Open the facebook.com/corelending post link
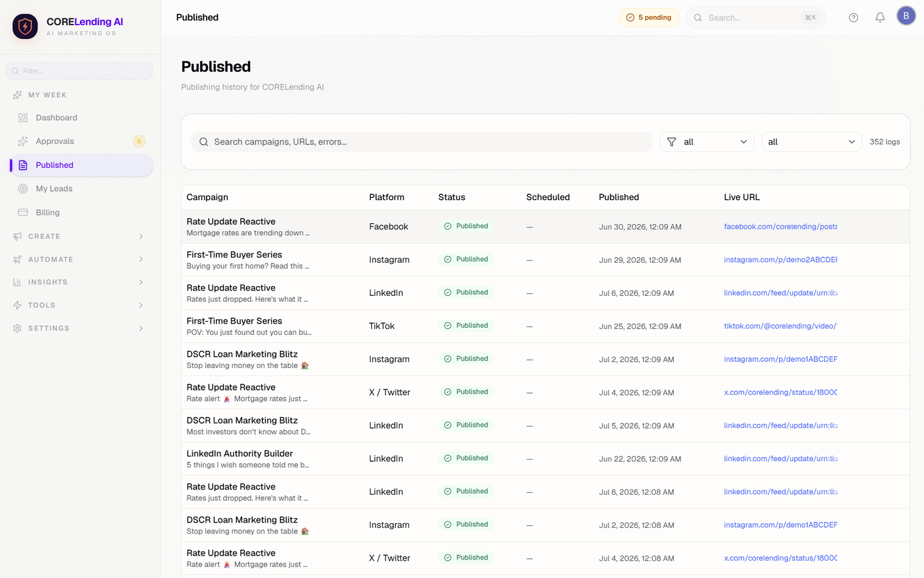924x578 pixels. coord(780,227)
